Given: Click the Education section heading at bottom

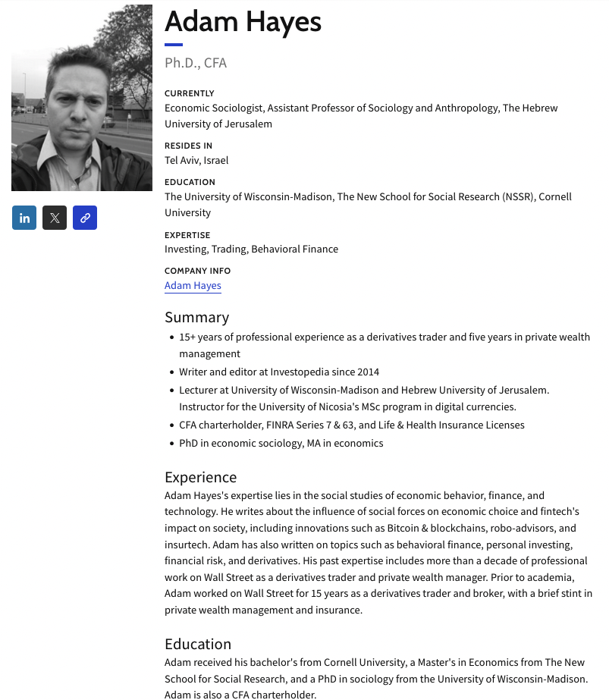Looking at the screenshot, I should point(197,644).
